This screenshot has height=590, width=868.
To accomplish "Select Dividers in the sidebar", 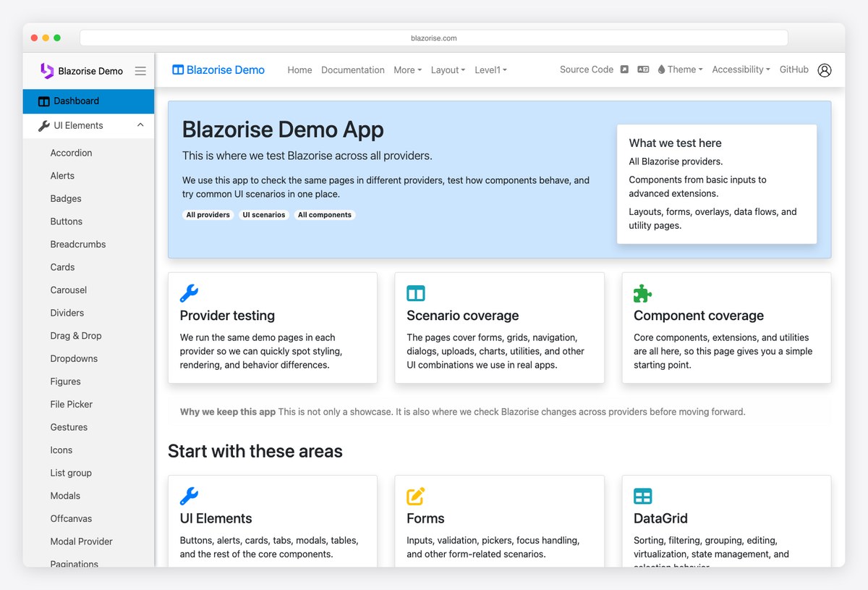I will 67,313.
